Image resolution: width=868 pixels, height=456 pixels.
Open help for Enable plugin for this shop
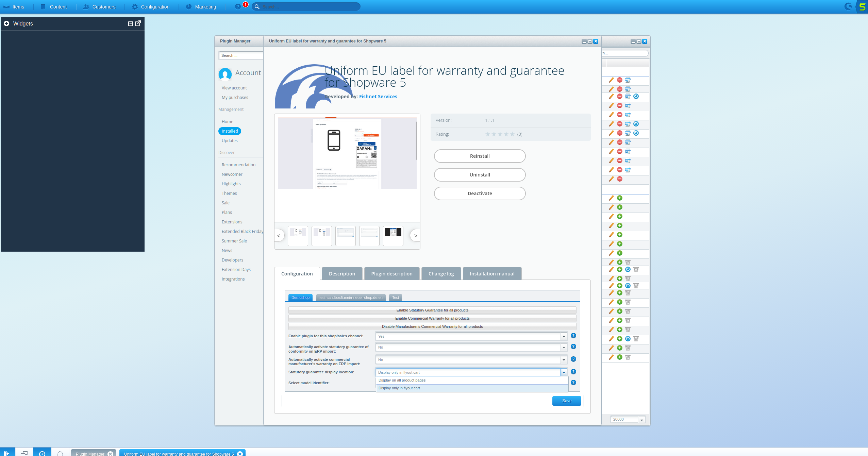(573, 336)
